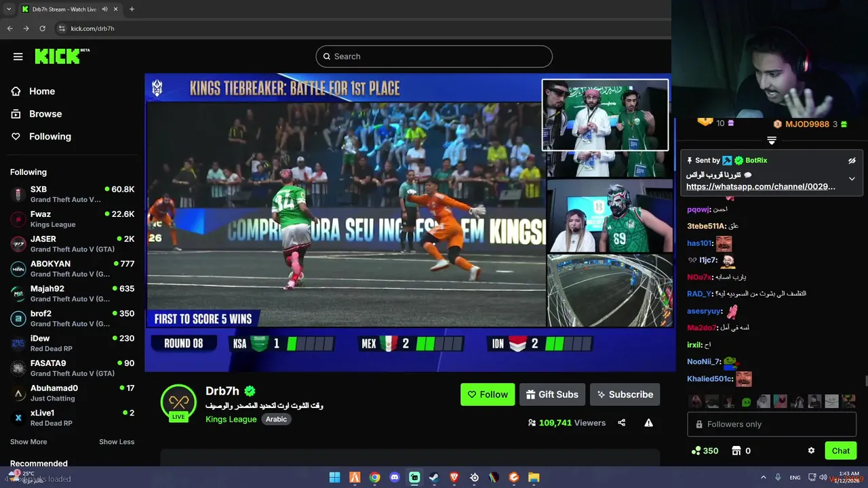The image size is (868, 488).
Task: Open iDew channel in Following list
Action: click(72, 343)
